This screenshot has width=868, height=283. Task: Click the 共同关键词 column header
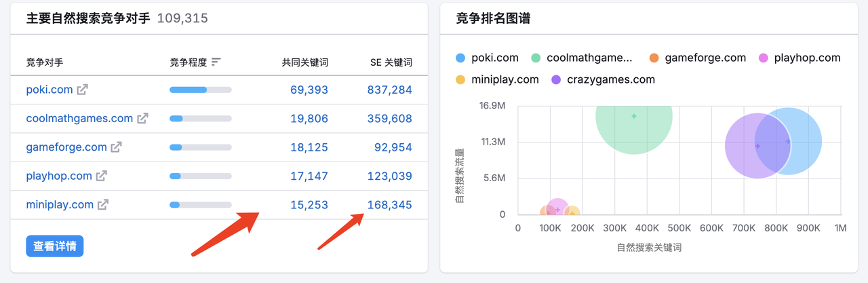pos(305,62)
